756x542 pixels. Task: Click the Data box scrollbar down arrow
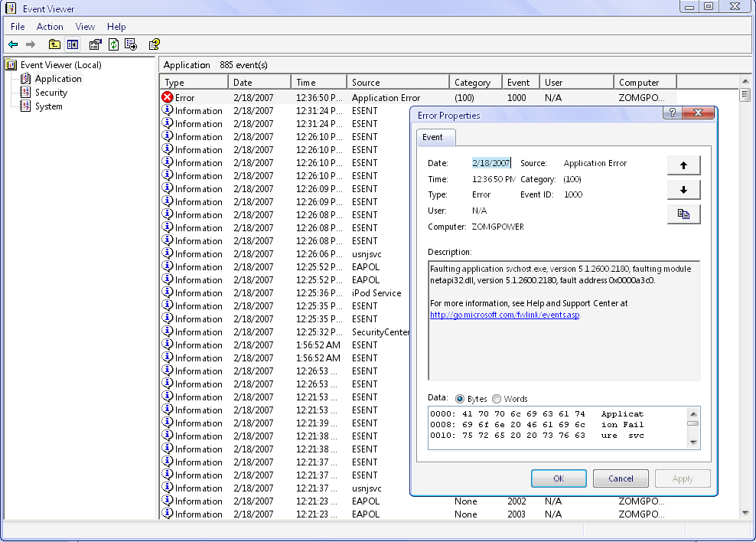(x=692, y=442)
